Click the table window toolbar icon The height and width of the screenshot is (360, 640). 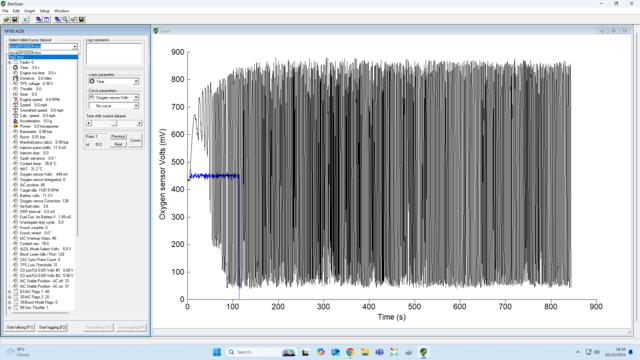point(47,19)
